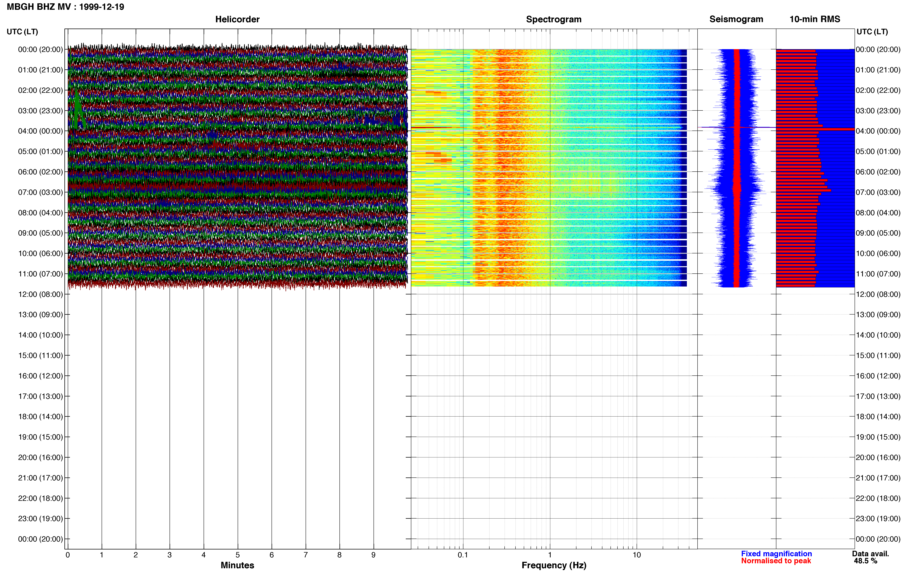Click the left '07:00 (03:00)' time label

[40, 192]
